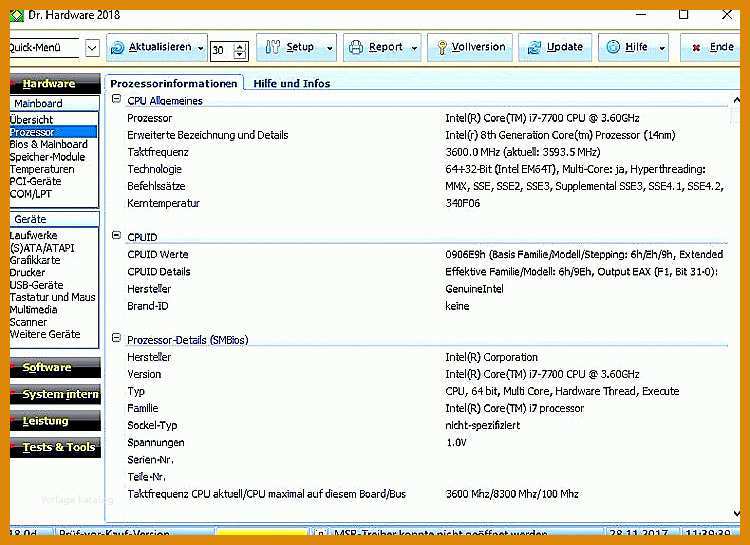Click the Spannungen value 1.0V
Image resolution: width=750 pixels, height=545 pixels.
[x=456, y=443]
